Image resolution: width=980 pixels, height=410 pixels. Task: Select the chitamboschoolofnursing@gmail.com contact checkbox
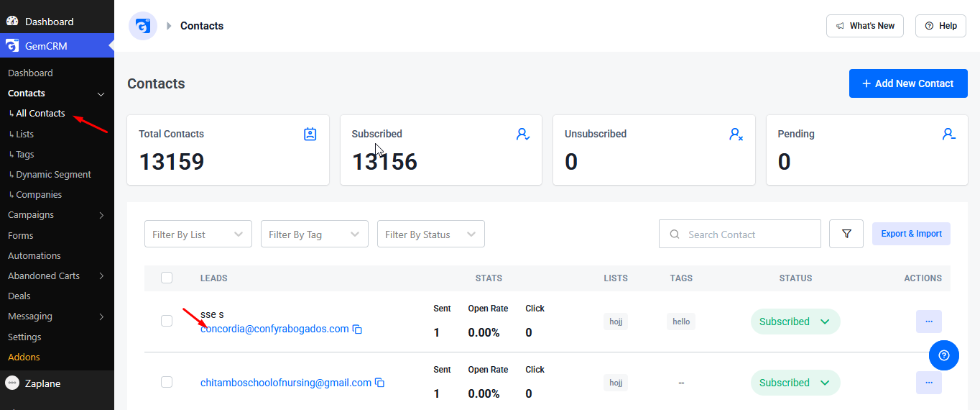coord(167,382)
